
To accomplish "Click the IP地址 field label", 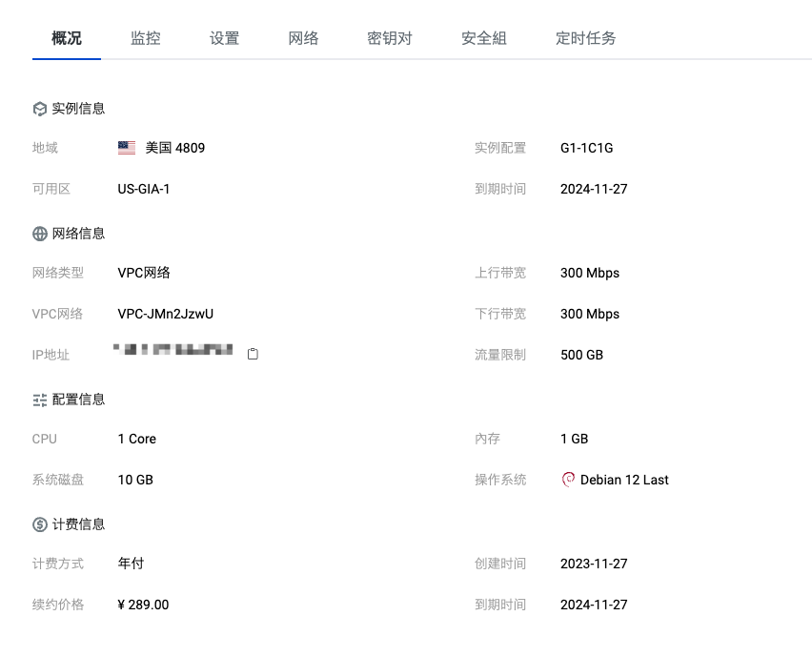I will (x=51, y=355).
